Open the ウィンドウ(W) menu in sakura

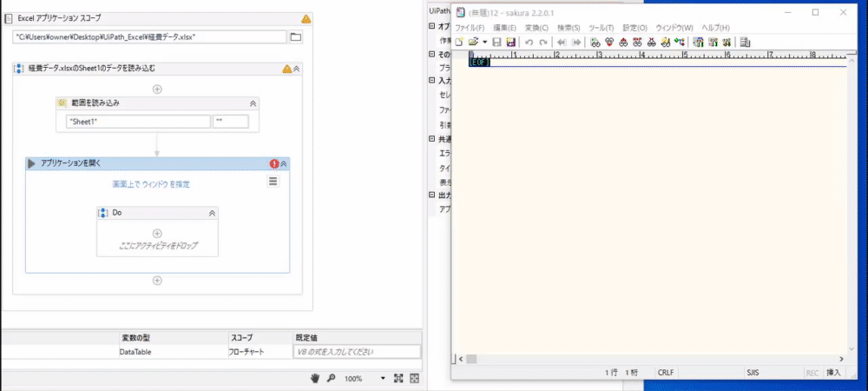coord(674,28)
